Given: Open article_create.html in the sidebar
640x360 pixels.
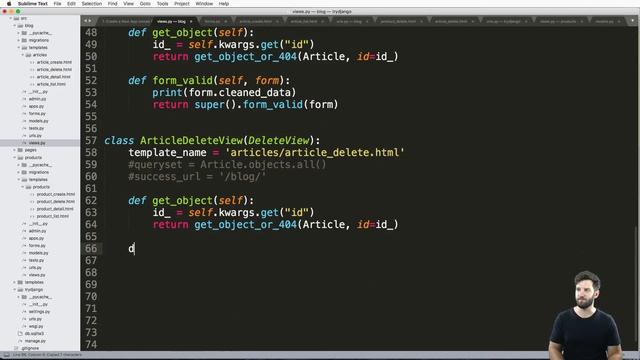Looking at the screenshot, I should (x=54, y=62).
